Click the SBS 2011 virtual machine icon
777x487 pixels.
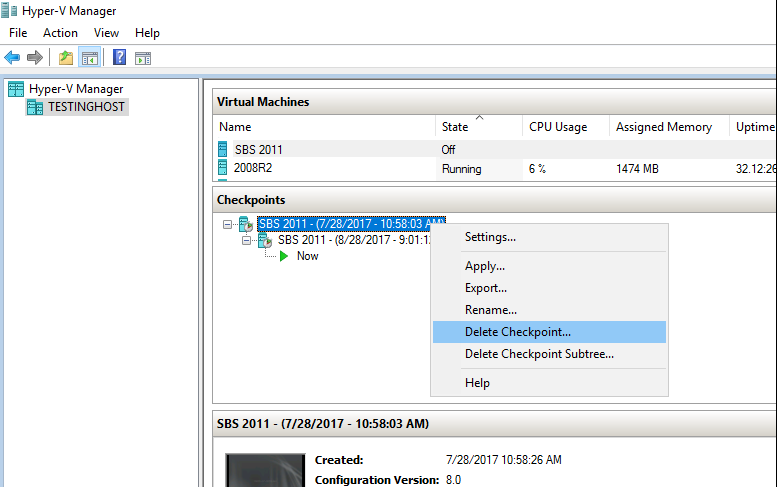click(222, 149)
